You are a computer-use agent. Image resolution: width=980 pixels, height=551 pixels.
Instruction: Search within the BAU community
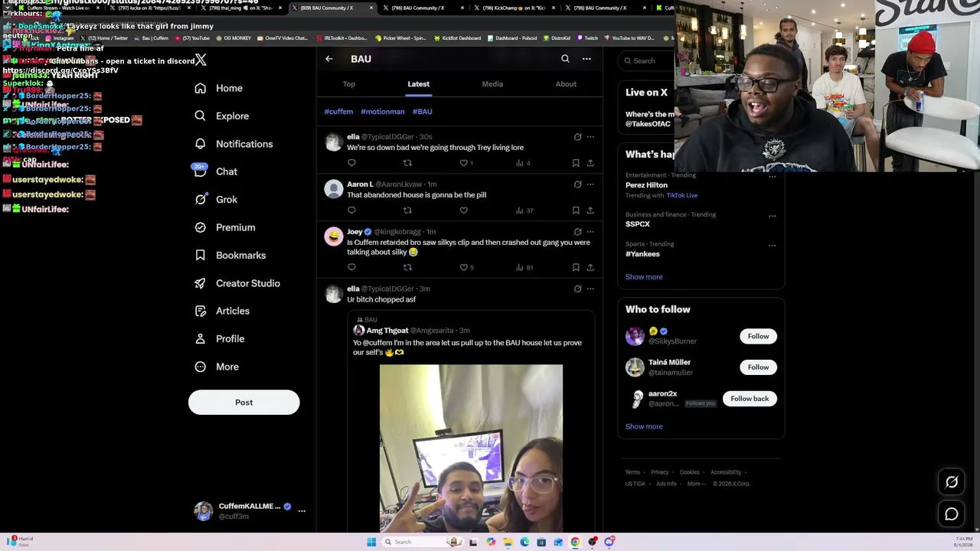pyautogui.click(x=565, y=59)
